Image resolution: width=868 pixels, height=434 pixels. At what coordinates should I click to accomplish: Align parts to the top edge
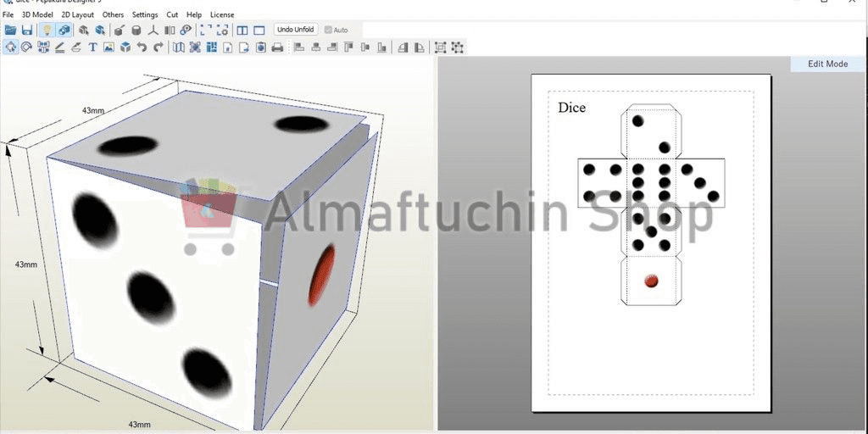348,47
